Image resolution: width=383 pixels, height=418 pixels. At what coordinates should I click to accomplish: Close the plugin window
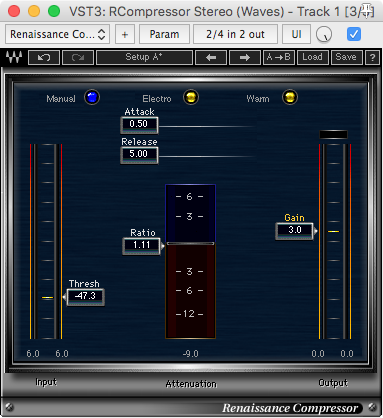[14, 11]
